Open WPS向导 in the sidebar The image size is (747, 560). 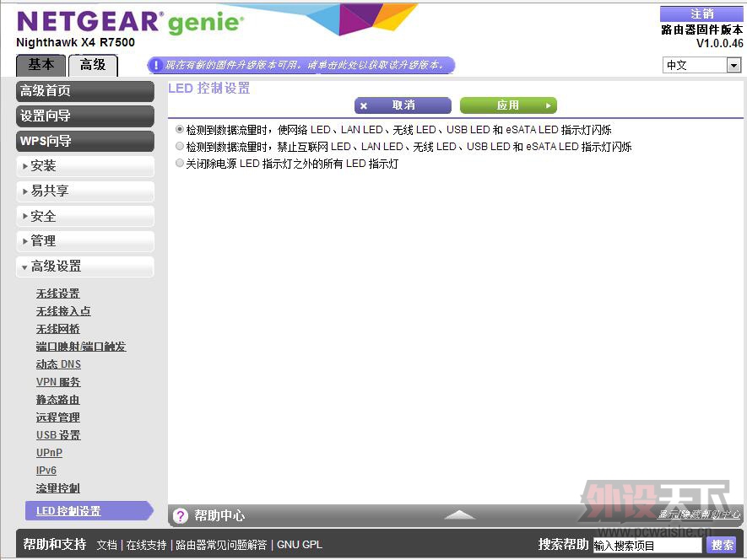(x=85, y=142)
